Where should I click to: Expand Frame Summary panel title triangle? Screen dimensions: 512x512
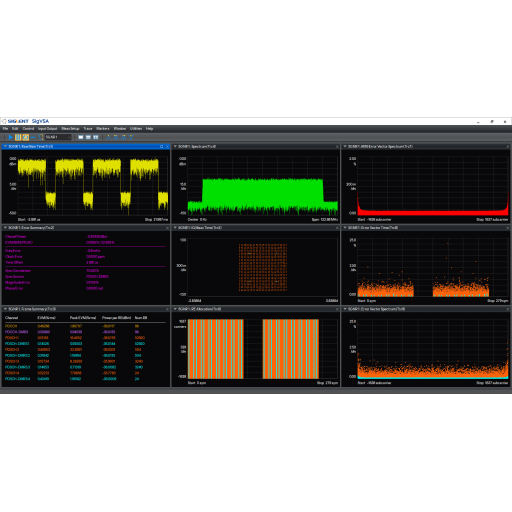[5, 309]
